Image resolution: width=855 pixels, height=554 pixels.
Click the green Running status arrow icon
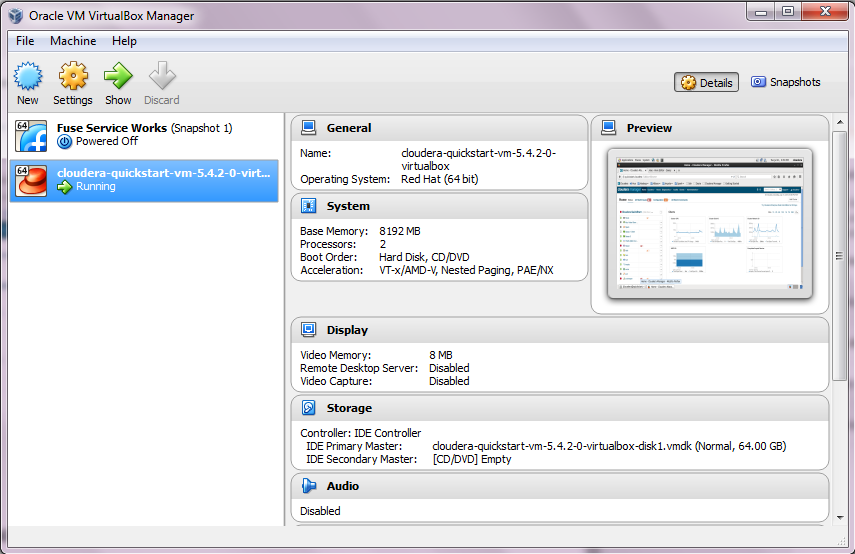coord(64,187)
